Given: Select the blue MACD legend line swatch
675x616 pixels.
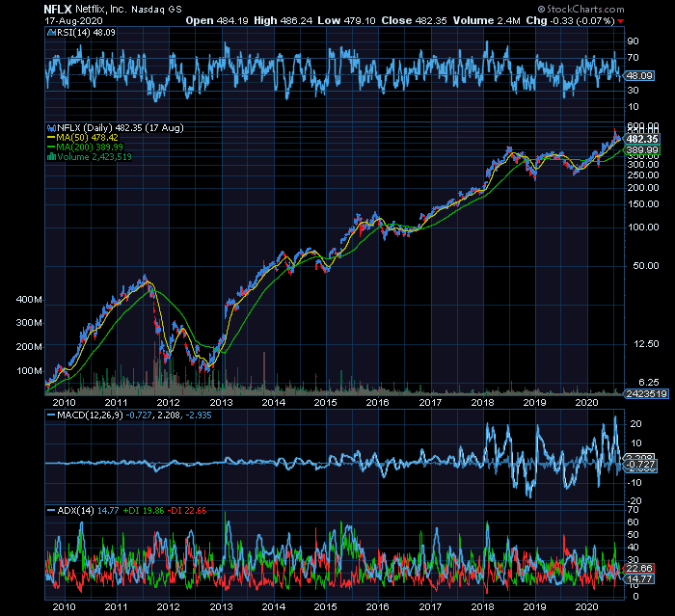Looking at the screenshot, I should (51, 415).
